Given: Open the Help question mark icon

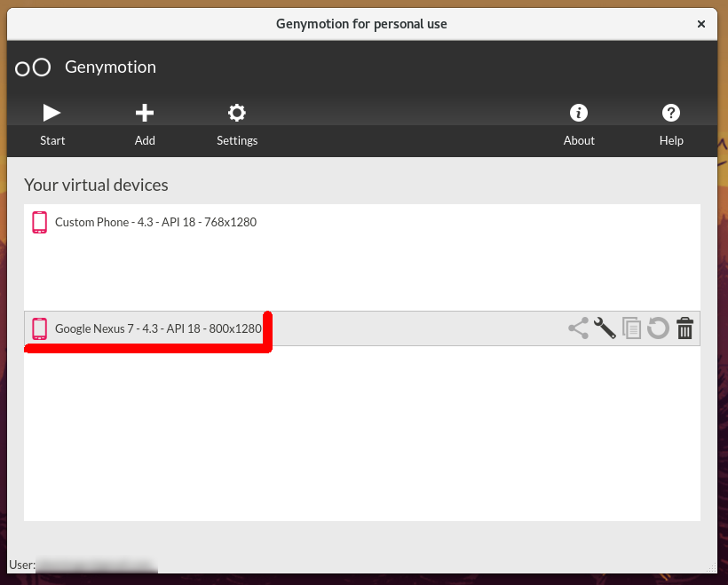Looking at the screenshot, I should (671, 113).
